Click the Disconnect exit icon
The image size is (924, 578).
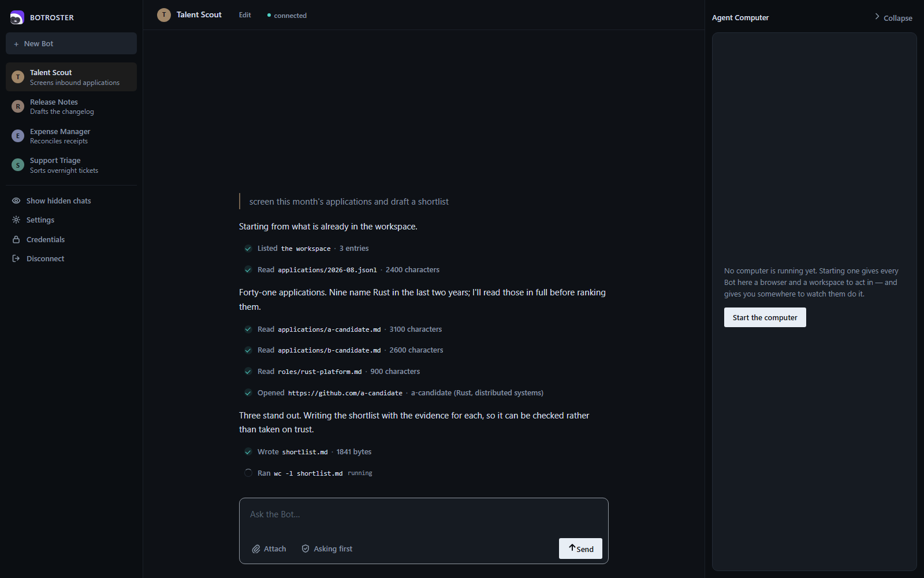tap(16, 258)
